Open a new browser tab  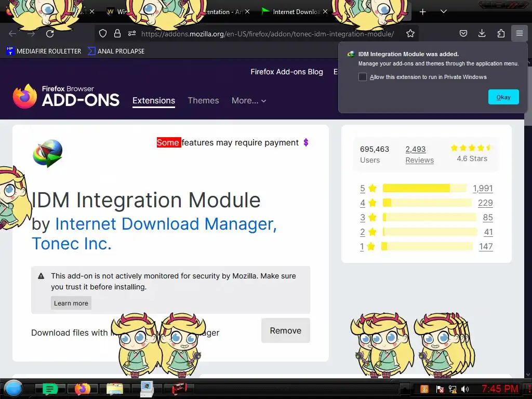(422, 12)
